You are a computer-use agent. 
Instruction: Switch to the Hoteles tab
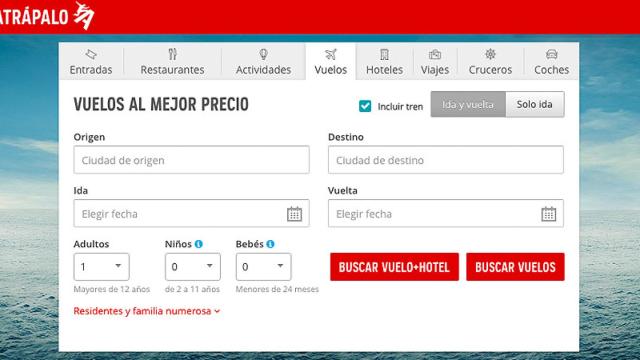point(384,61)
